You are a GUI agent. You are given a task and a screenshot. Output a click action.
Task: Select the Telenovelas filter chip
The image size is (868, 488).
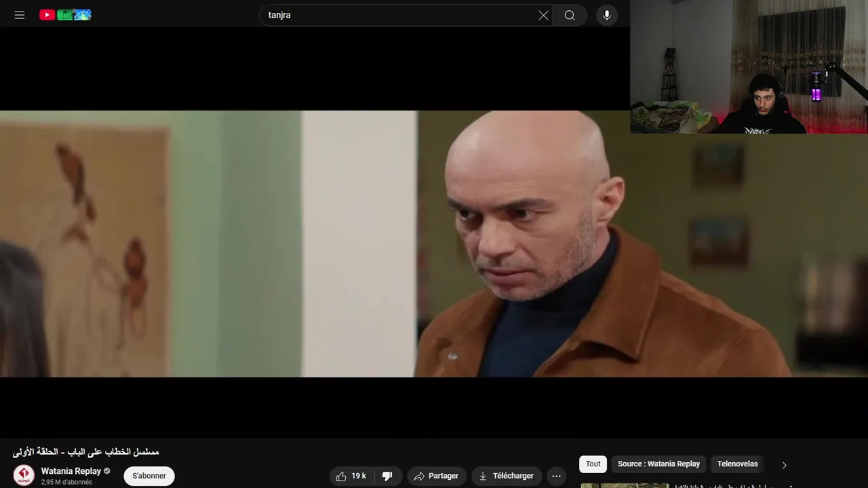[737, 464]
